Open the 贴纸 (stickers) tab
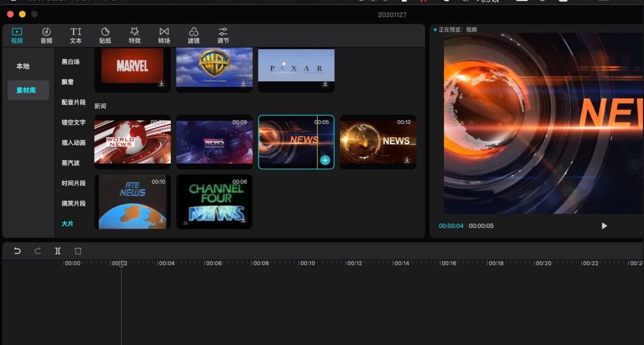 pyautogui.click(x=105, y=35)
